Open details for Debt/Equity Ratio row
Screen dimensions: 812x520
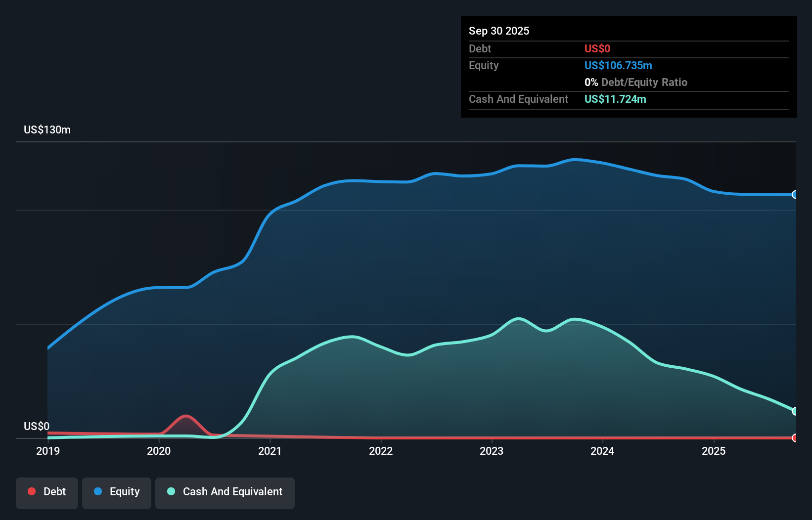[636, 82]
